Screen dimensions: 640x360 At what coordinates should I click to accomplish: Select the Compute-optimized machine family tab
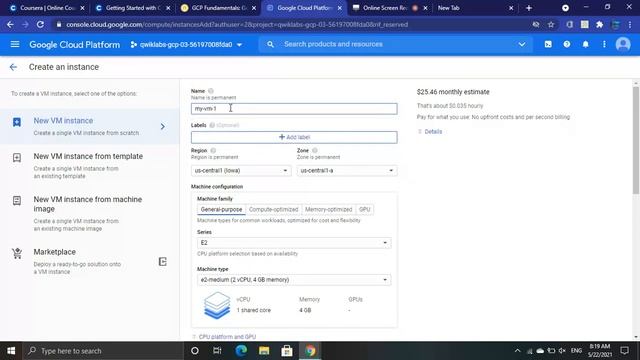(x=273, y=209)
